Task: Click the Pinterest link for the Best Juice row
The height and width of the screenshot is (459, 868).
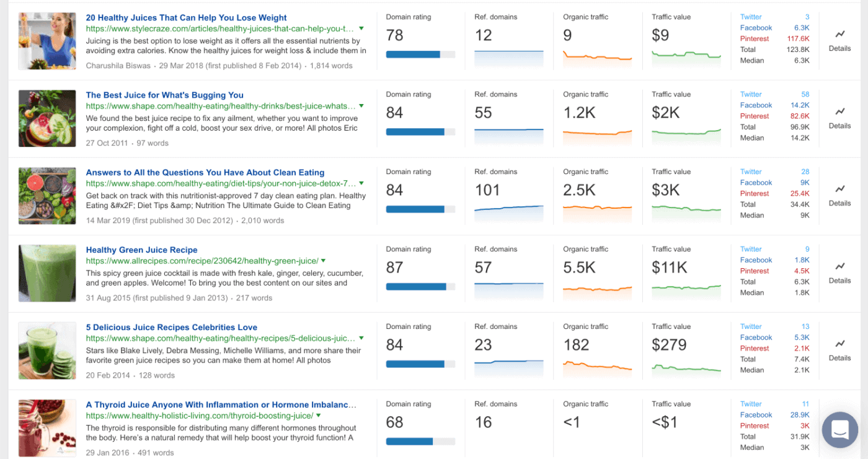Action: point(755,116)
